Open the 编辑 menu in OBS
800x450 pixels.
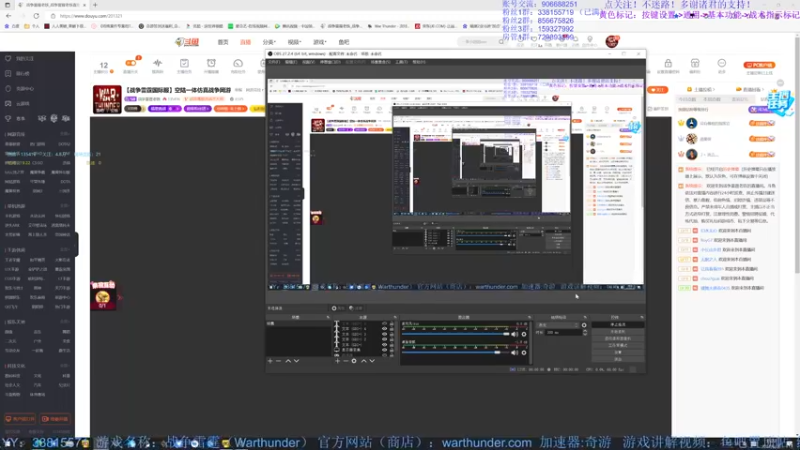click(291, 62)
